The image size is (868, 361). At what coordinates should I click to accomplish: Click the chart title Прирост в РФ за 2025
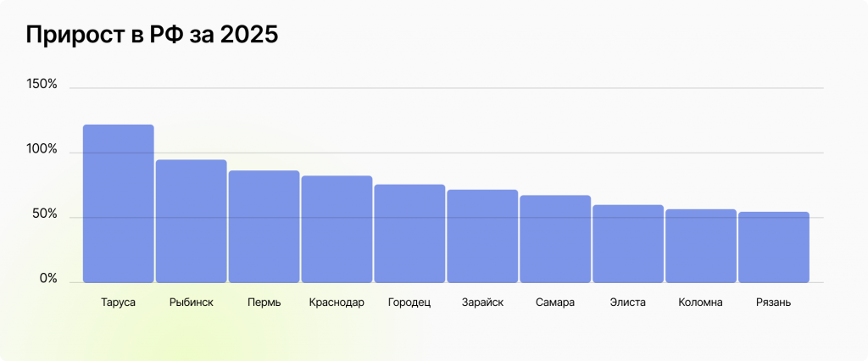[151, 36]
